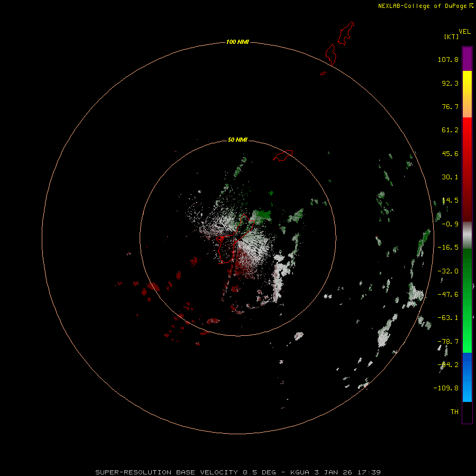Click the 30.1 legend value
This screenshot has height=476, width=476.
click(450, 177)
